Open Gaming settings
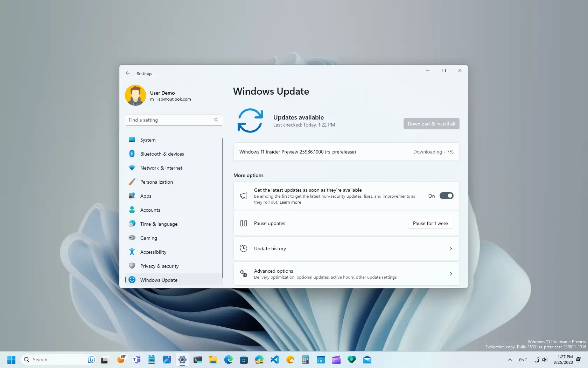 point(148,238)
